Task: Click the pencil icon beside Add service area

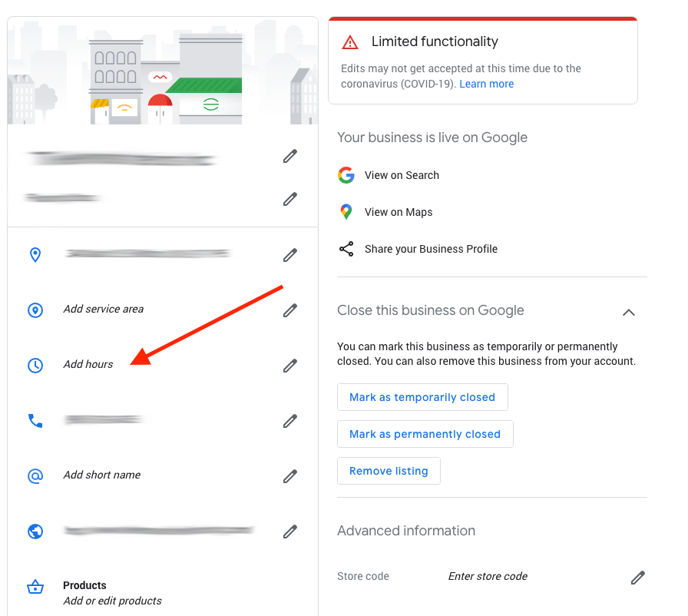Action: coord(289,310)
